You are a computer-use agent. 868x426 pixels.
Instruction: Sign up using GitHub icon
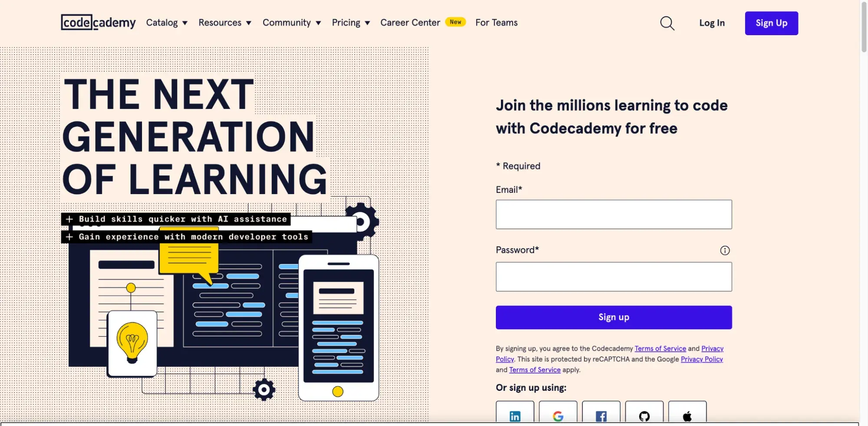(644, 413)
